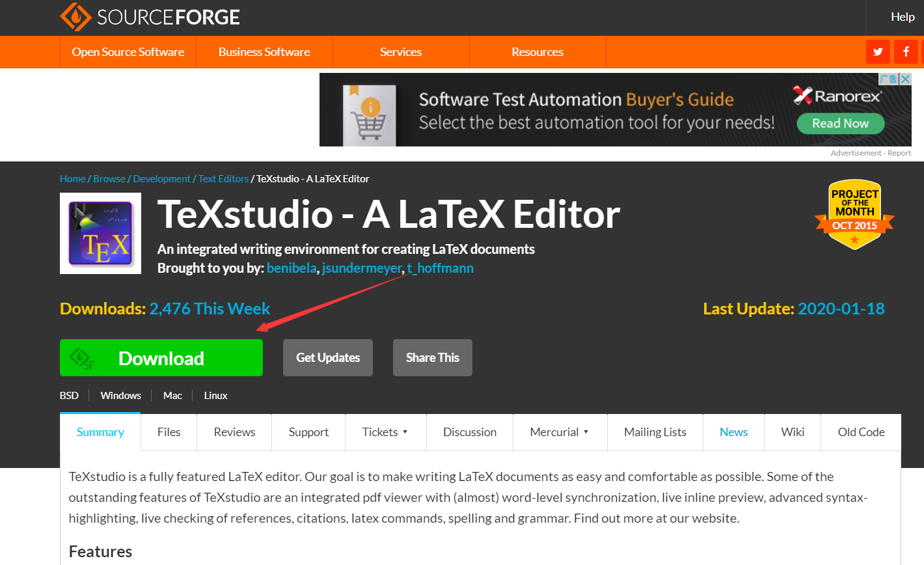
Task: Close the advertisement banner
Action: tap(906, 78)
